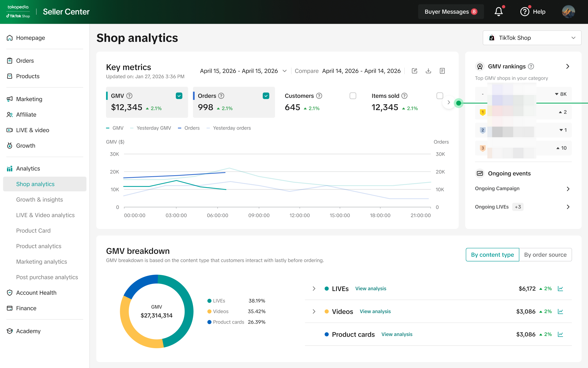Switch to By order source tab
The height and width of the screenshot is (368, 588).
coord(545,255)
